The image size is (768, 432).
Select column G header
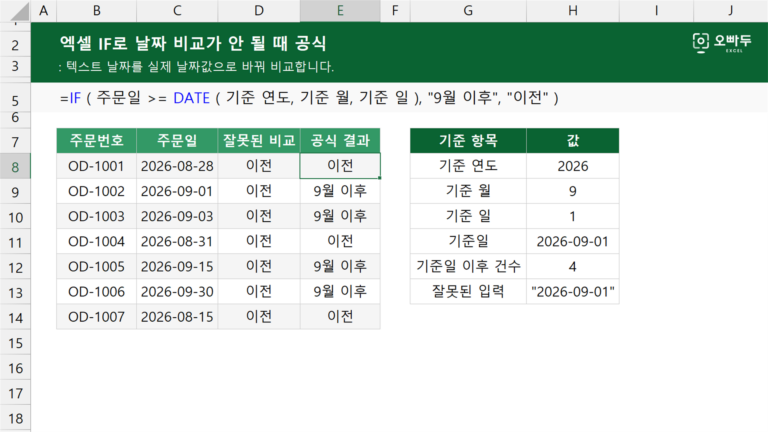point(468,11)
